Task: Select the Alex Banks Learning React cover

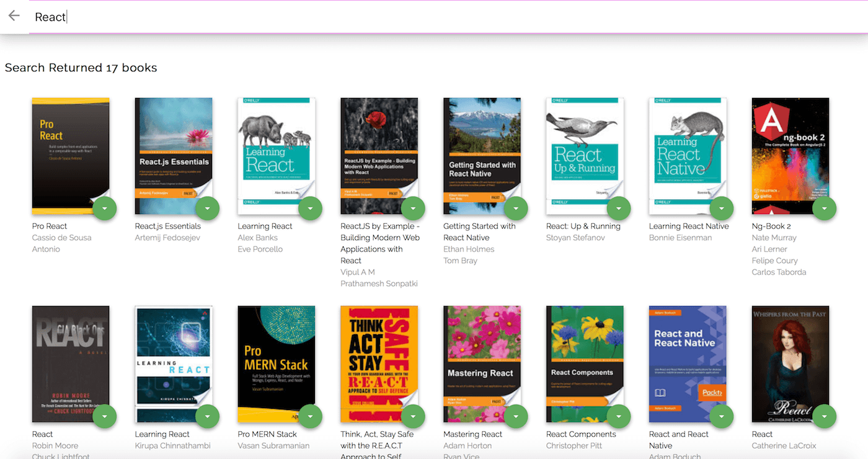Action: coord(277,156)
